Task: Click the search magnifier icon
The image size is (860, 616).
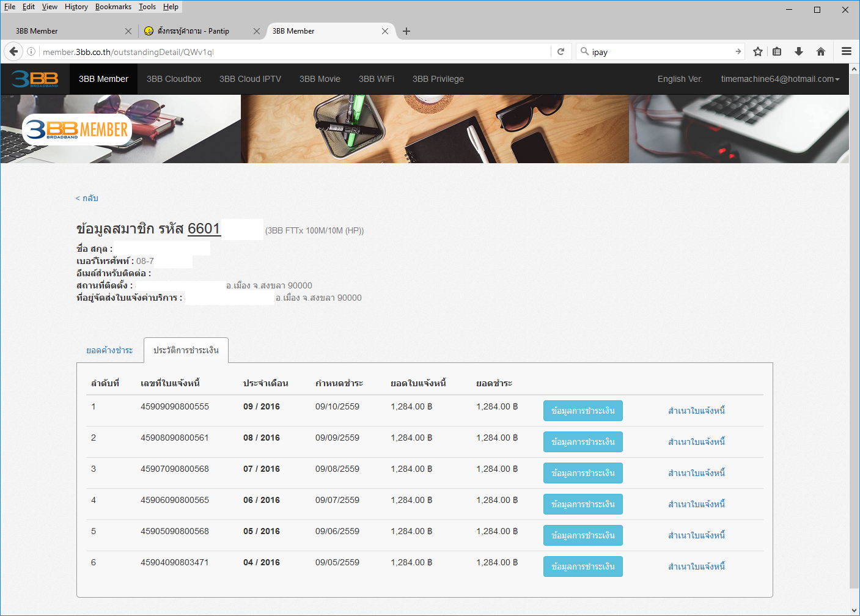Action: click(x=584, y=51)
